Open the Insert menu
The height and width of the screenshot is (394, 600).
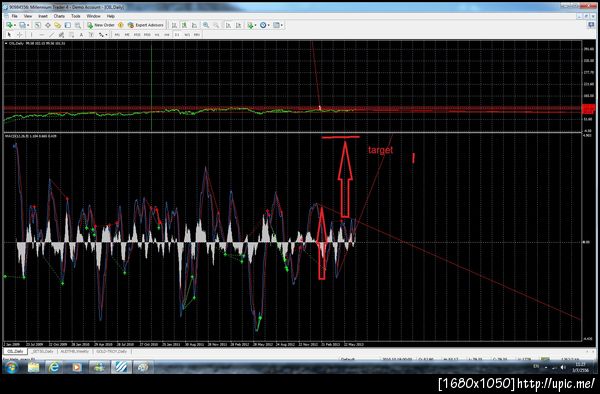click(x=43, y=16)
